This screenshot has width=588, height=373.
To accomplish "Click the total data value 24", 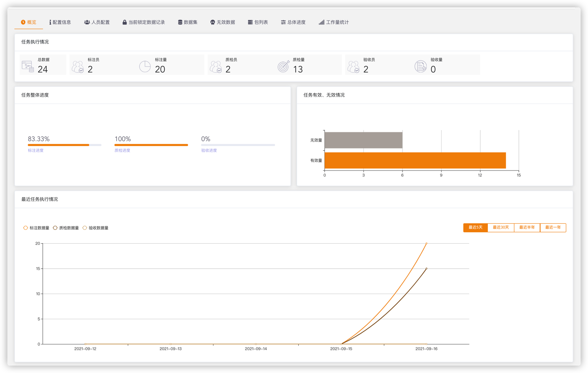I will 42,70.
